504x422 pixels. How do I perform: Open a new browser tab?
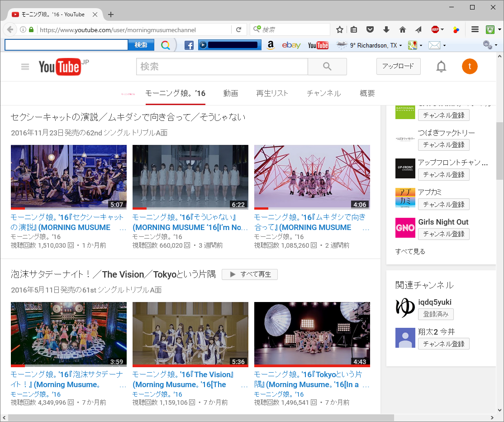point(111,14)
